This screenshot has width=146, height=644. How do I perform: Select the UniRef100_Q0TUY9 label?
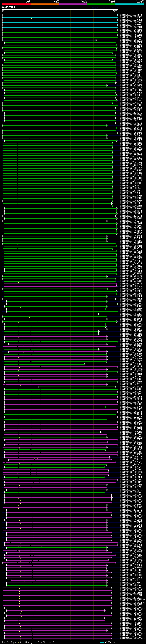(x=131, y=120)
